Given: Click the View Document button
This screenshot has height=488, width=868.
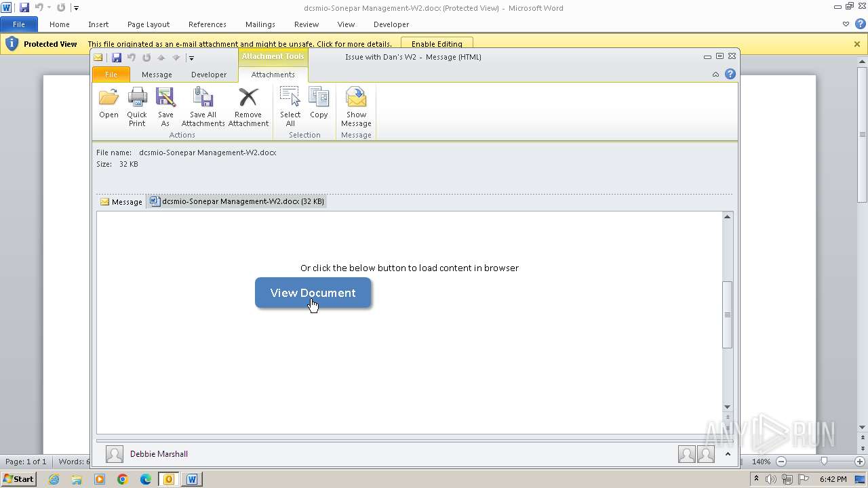Looking at the screenshot, I should pyautogui.click(x=313, y=293).
